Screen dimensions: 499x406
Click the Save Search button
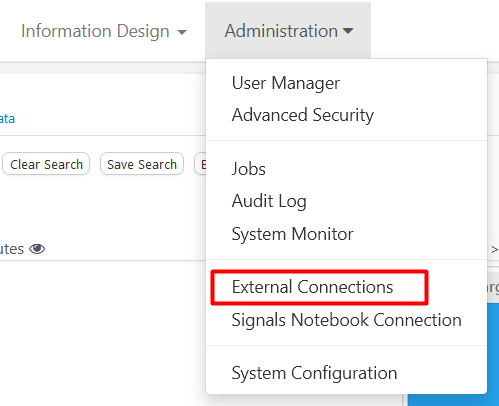point(142,164)
